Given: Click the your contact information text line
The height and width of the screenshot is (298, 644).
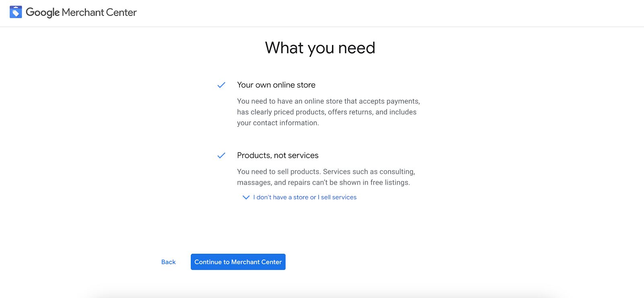Looking at the screenshot, I should coord(278,123).
